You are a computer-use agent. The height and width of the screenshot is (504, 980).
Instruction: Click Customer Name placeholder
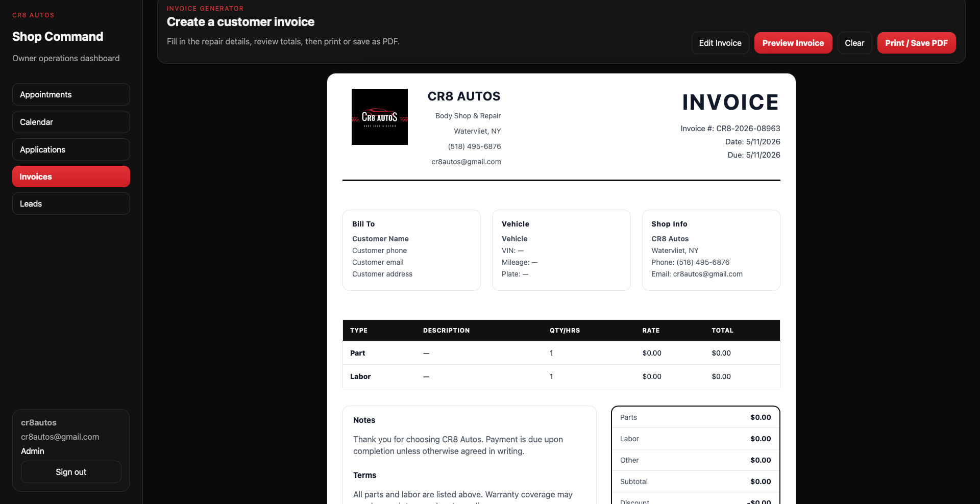(x=380, y=239)
